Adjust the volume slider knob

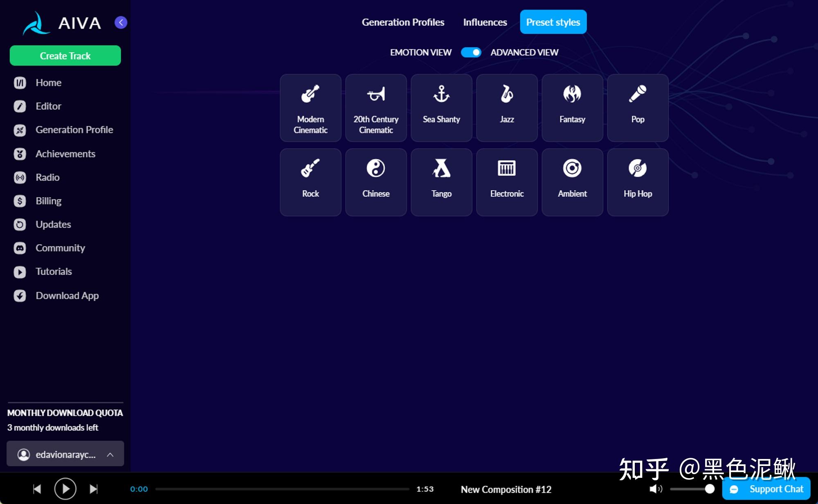[710, 489]
